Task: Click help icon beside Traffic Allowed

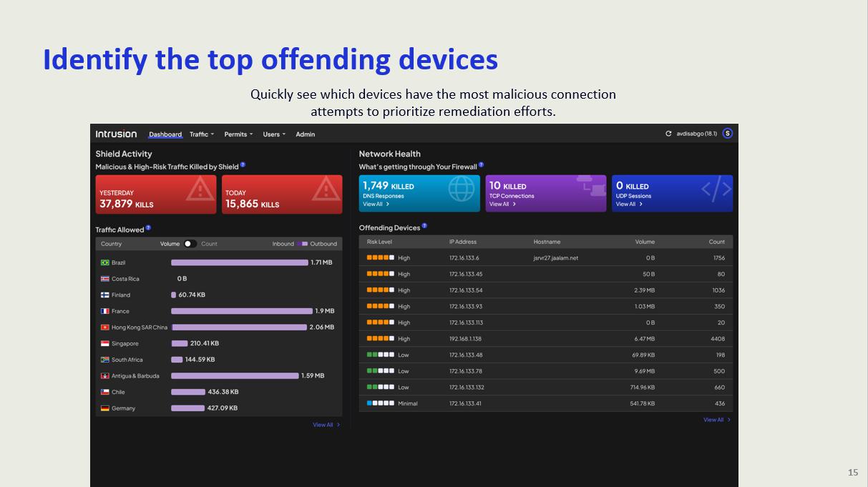Action: click(148, 227)
